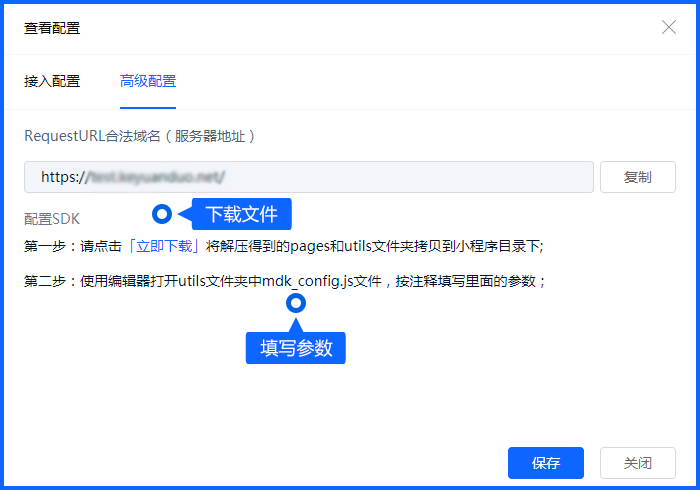Switch to the 接入配置 tab
Viewport: 700px width, 490px height.
click(x=52, y=81)
